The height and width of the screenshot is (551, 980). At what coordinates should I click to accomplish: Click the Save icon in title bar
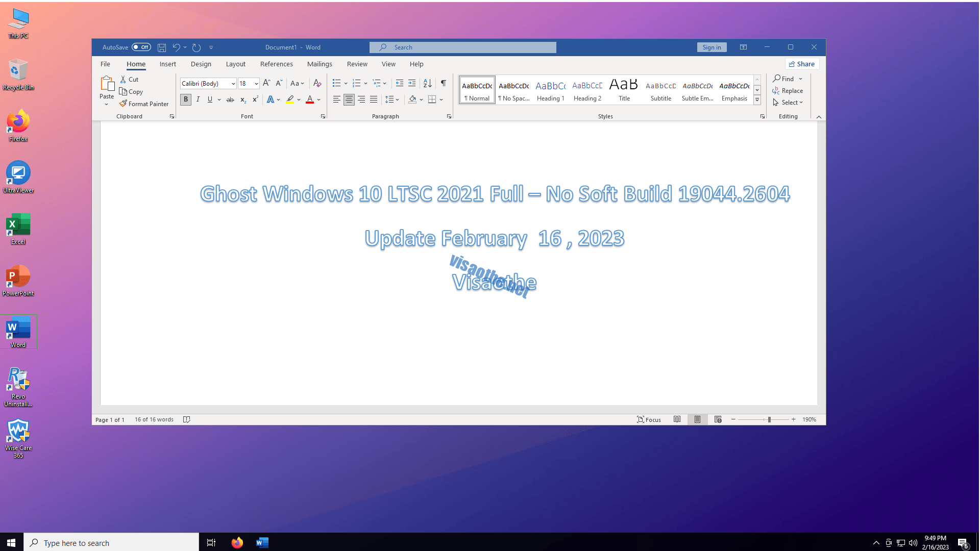(162, 47)
